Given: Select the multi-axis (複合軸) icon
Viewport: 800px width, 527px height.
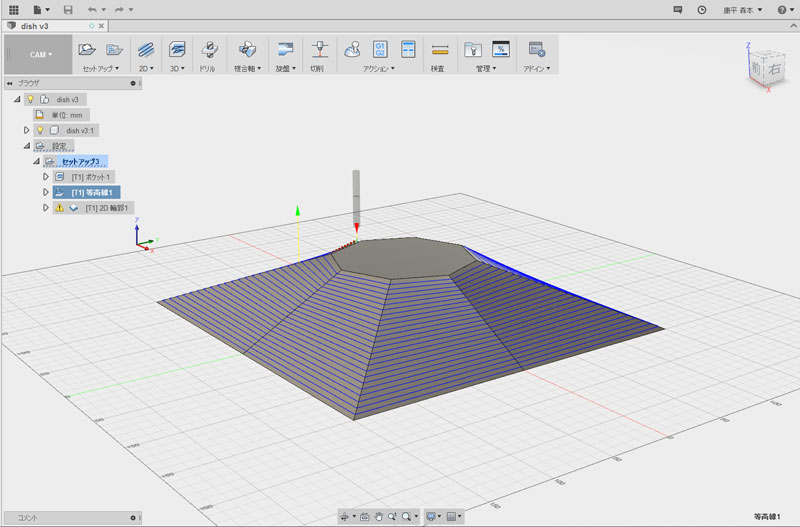Looking at the screenshot, I should pyautogui.click(x=247, y=49).
